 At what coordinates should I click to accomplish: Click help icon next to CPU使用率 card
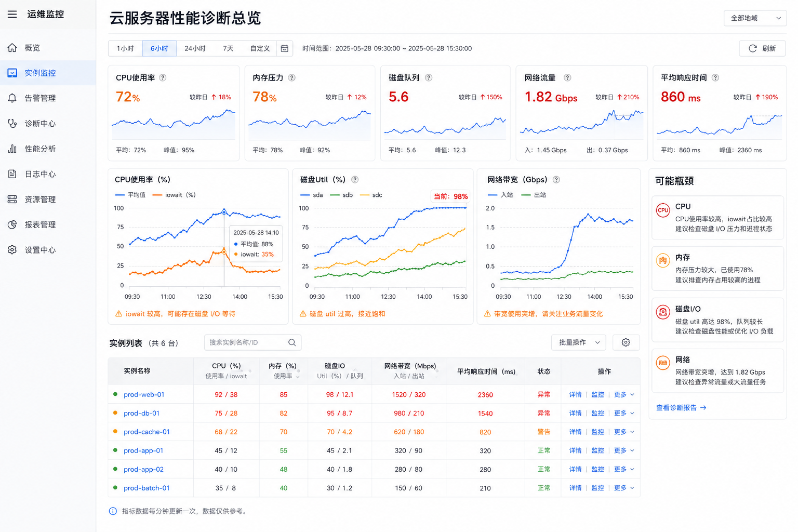pyautogui.click(x=163, y=77)
